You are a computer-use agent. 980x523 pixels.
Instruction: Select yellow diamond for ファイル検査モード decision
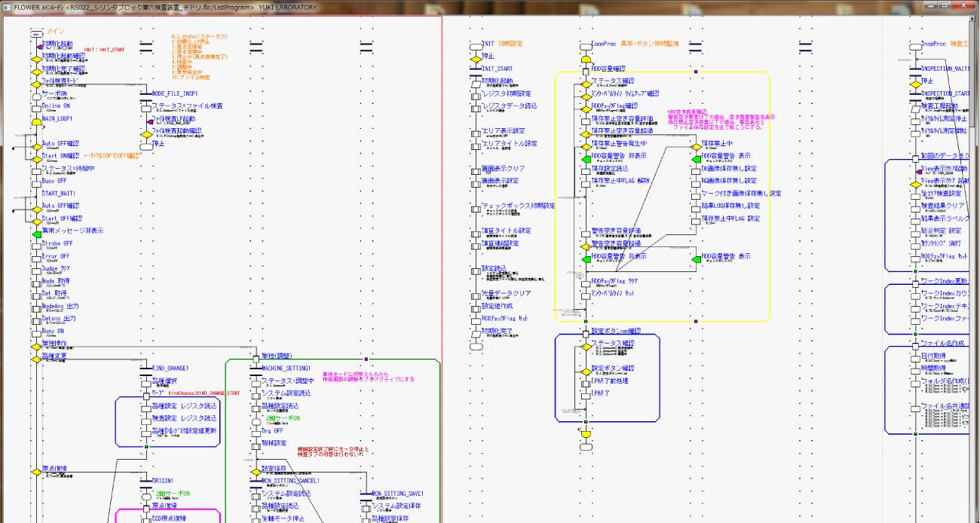[x=35, y=83]
